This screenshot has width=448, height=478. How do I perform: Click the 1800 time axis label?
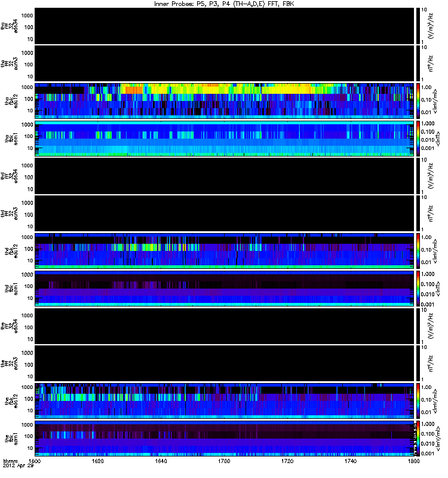(x=413, y=461)
